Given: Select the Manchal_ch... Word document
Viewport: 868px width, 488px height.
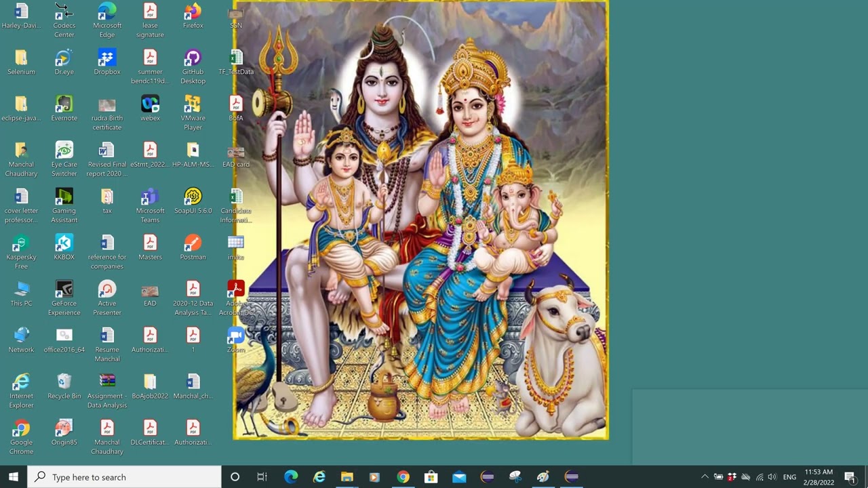Looking at the screenshot, I should (193, 386).
